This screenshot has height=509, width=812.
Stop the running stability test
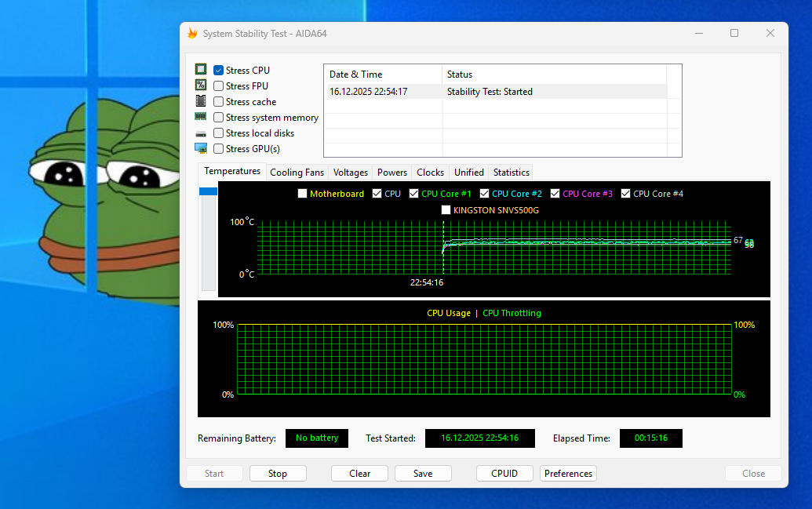click(x=278, y=473)
